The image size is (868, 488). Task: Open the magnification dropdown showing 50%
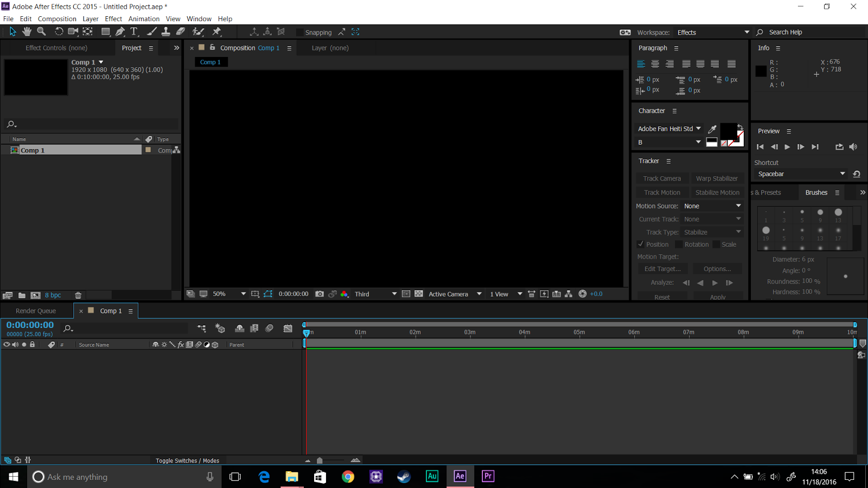[228, 294]
